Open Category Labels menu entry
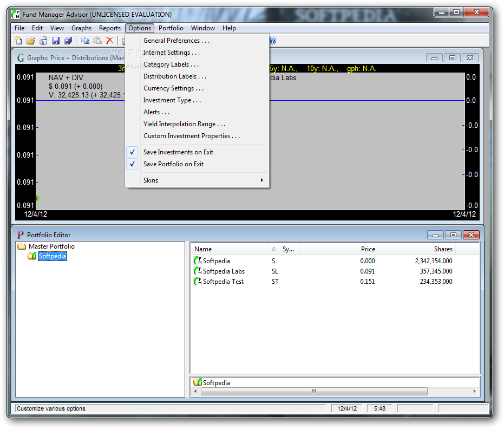 pos(197,64)
